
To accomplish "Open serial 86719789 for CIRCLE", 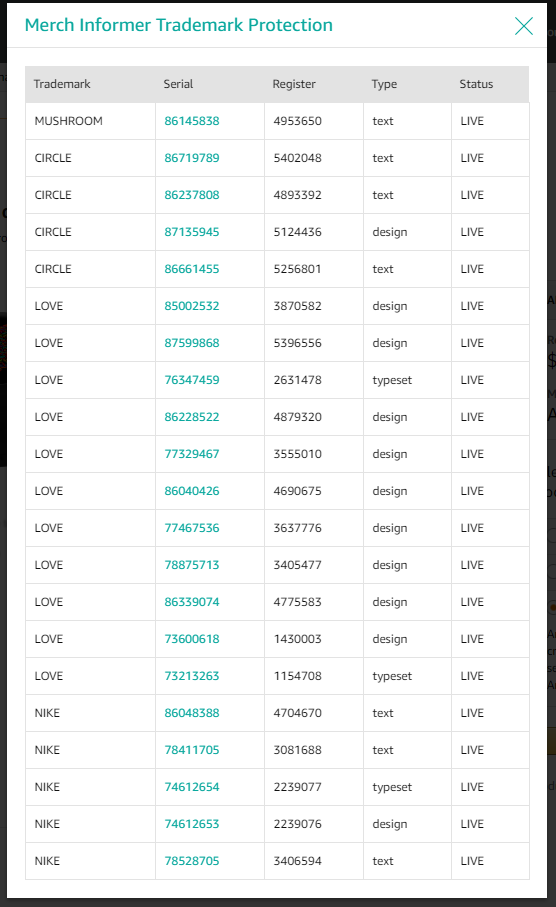I will (192, 158).
